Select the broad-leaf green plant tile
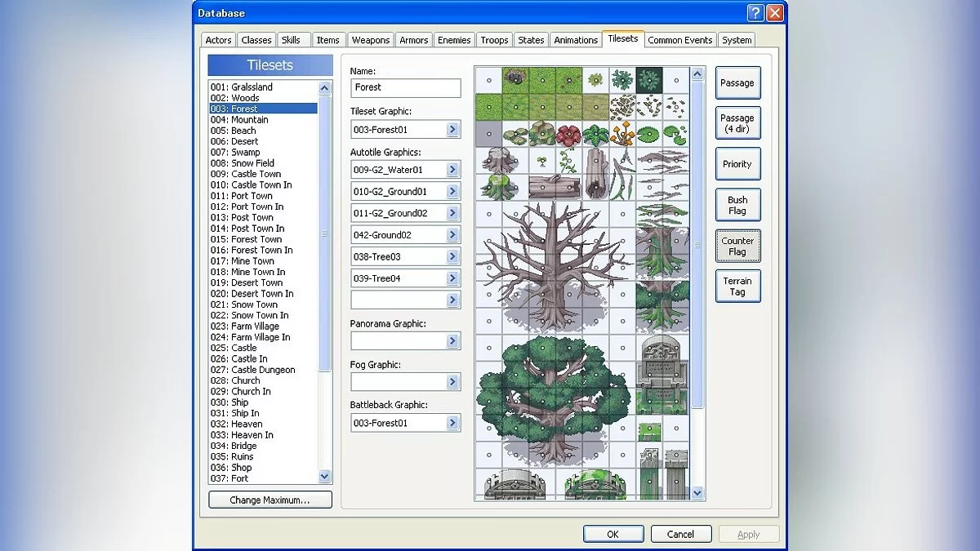This screenshot has height=551, width=980. point(596,133)
